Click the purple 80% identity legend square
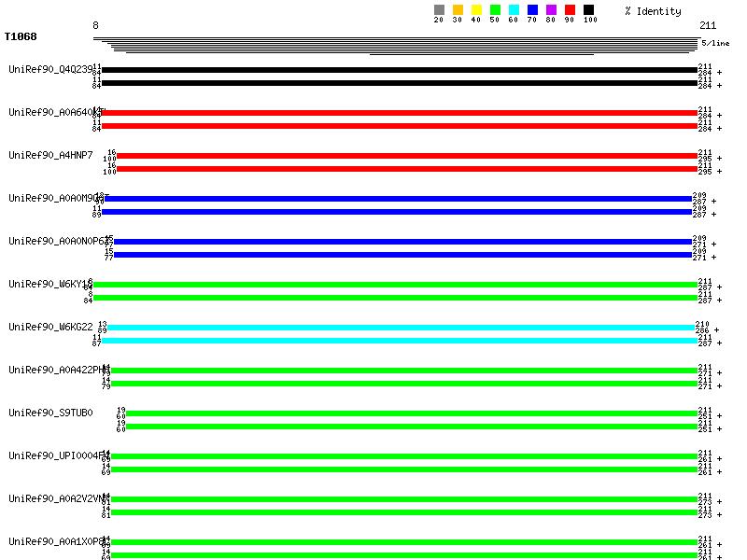This screenshot has height=560, width=747. 551,10
